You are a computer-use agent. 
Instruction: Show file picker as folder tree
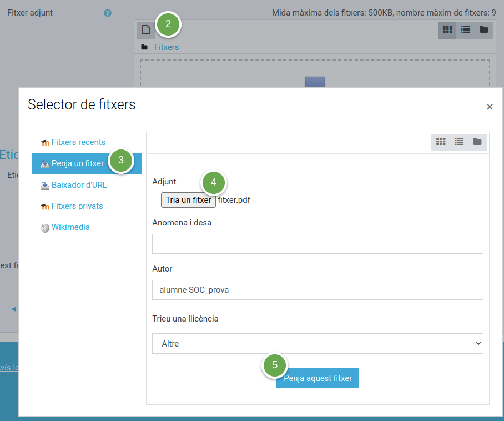coord(477,142)
